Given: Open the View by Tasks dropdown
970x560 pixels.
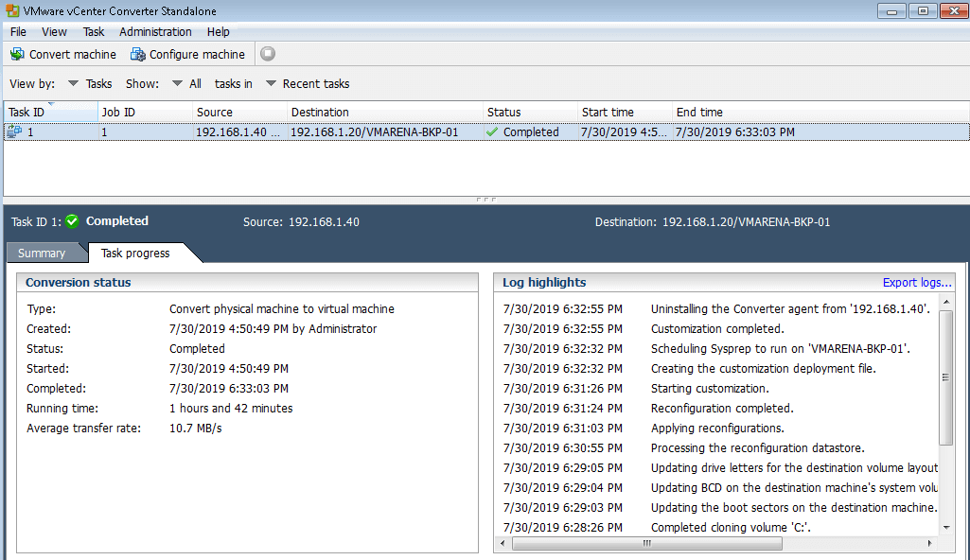Looking at the screenshot, I should 73,83.
